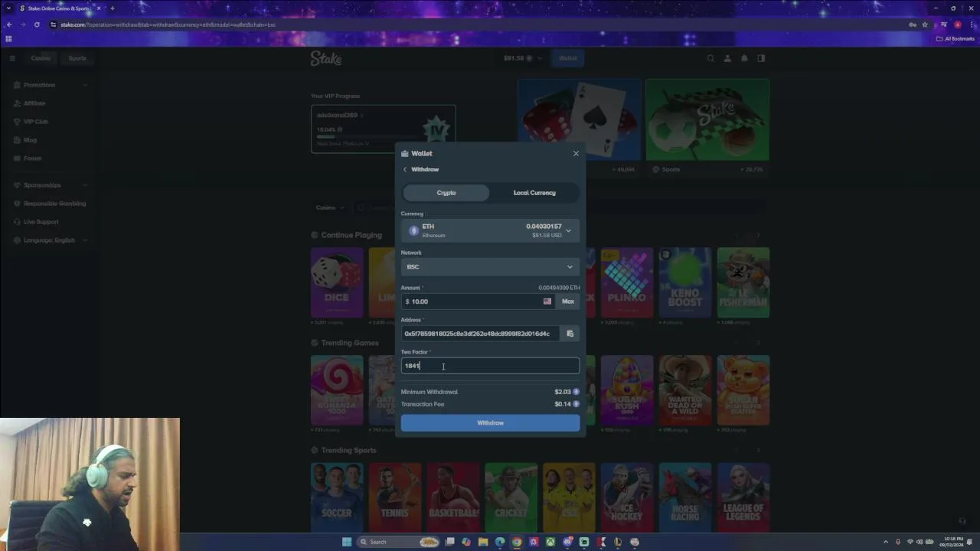Reload the page in Chrome
Screen dimensions: 980x551
37,24
